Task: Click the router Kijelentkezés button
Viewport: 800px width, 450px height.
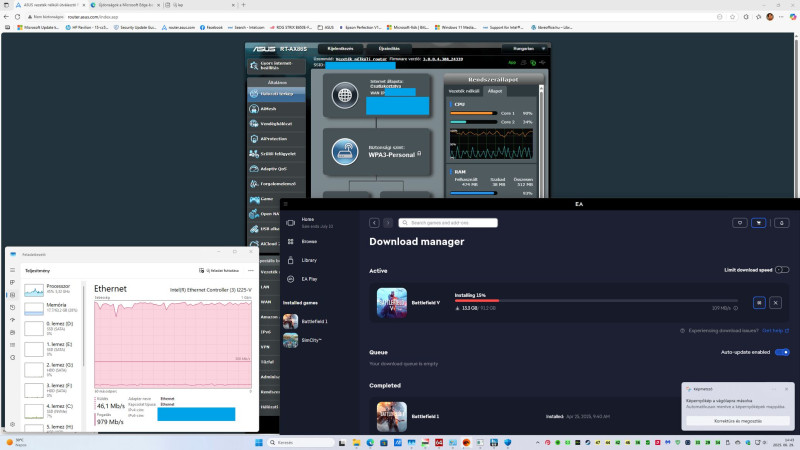Action: coord(340,48)
